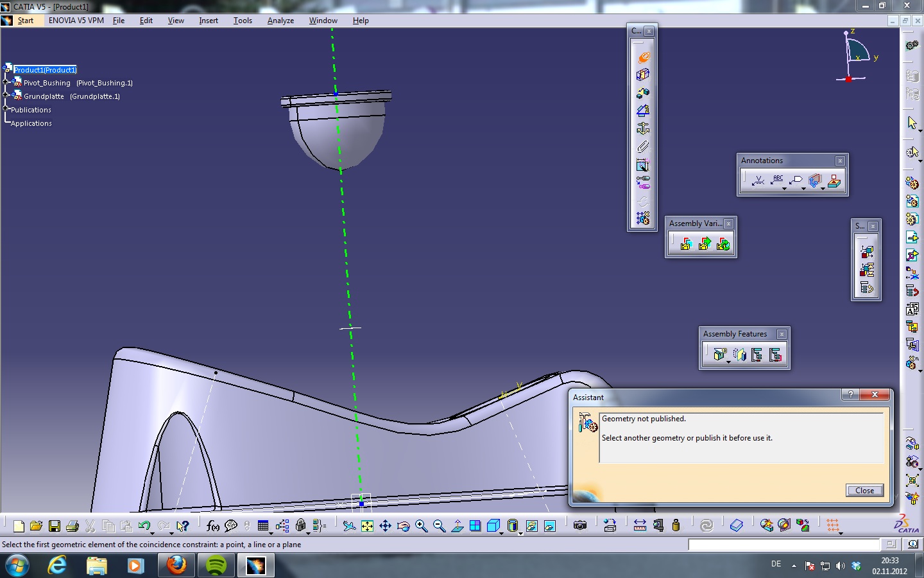The height and width of the screenshot is (578, 924).
Task: Open the Text with Leader ABC dropdown arrow
Action: (784, 189)
